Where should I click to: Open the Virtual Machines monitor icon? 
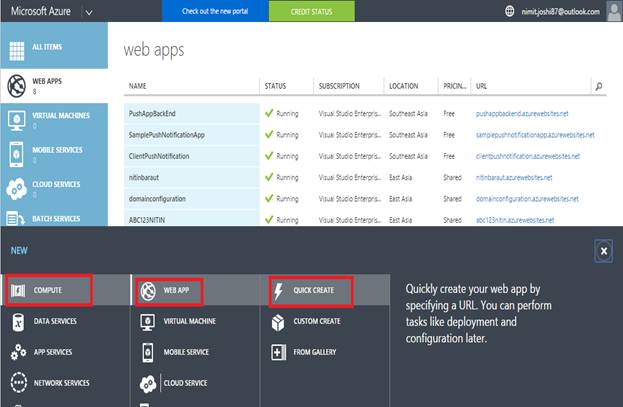coord(16,120)
